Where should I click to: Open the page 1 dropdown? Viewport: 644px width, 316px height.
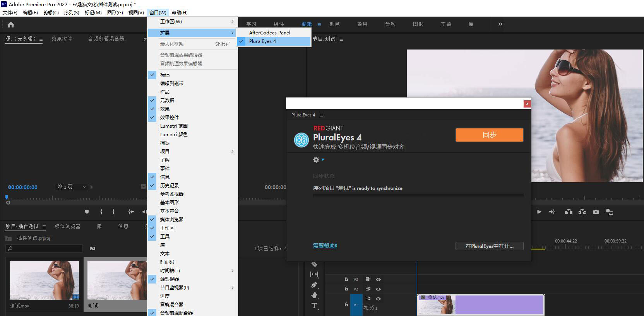pos(72,187)
